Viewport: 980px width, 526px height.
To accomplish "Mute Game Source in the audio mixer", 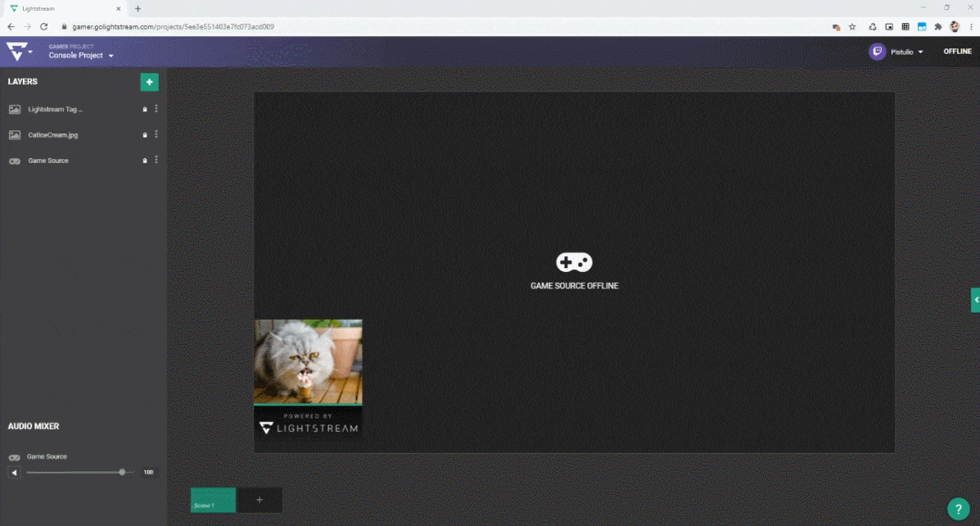I will point(14,472).
